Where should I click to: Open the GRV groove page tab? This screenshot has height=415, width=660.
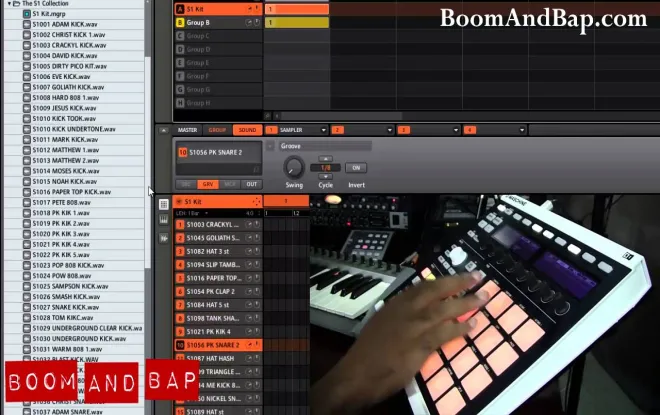coord(208,184)
